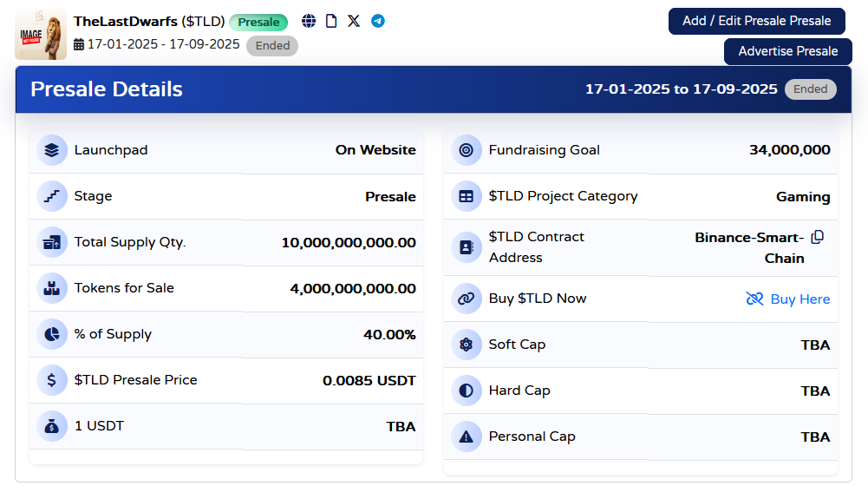Click the Hard Cap half-circle icon

[467, 391]
